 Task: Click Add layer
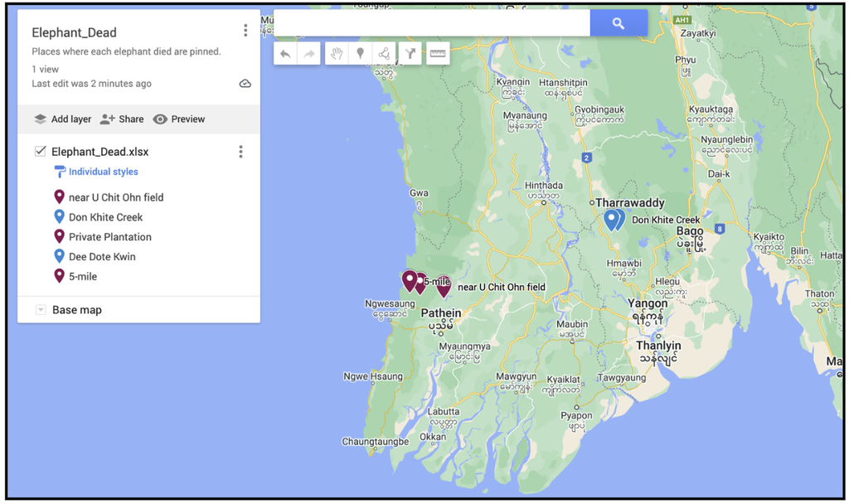click(x=63, y=119)
